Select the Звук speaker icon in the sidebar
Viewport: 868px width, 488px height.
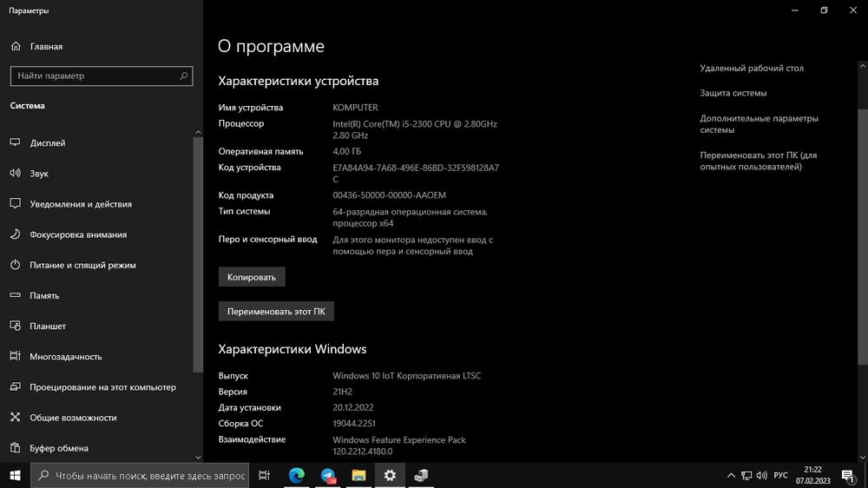(15, 174)
